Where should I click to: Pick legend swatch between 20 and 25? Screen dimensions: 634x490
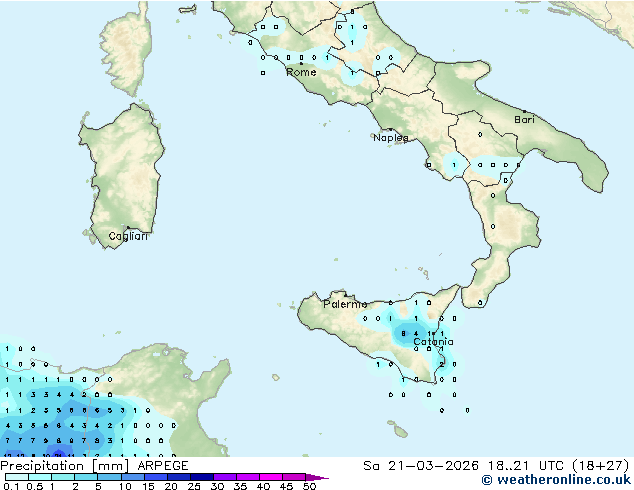[x=179, y=477]
